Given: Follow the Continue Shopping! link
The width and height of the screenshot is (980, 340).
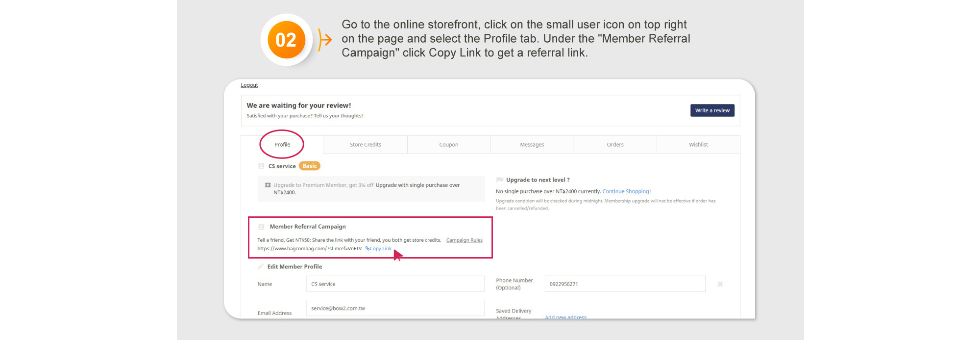Looking at the screenshot, I should 626,191.
